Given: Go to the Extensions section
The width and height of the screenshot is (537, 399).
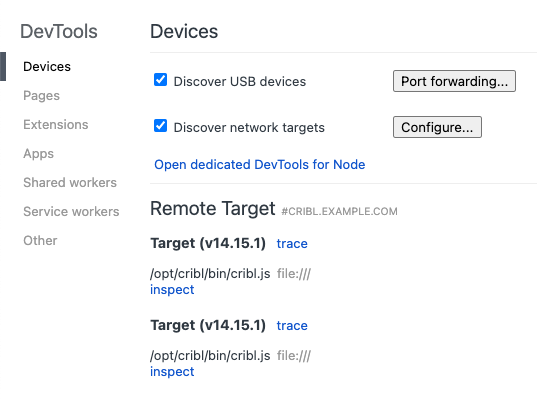Looking at the screenshot, I should [x=56, y=125].
